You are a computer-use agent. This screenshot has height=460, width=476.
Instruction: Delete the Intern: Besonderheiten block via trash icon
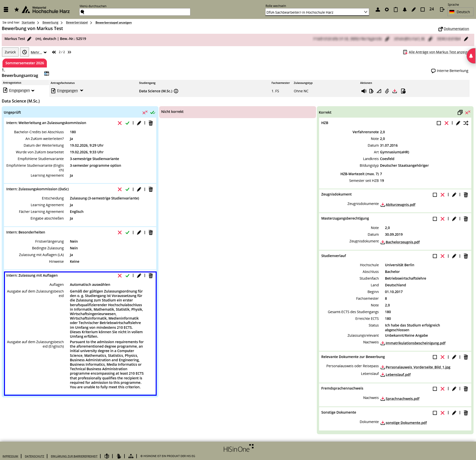[150, 232]
